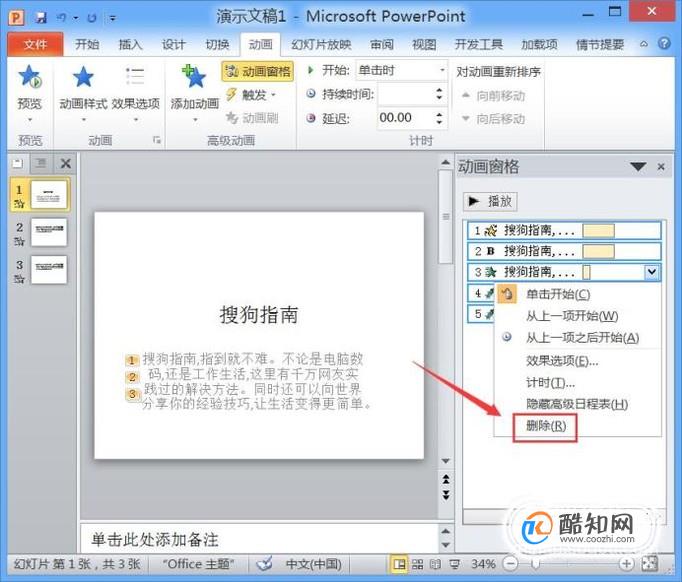
Task: Click the Delay field showing 00.00
Action: [405, 117]
